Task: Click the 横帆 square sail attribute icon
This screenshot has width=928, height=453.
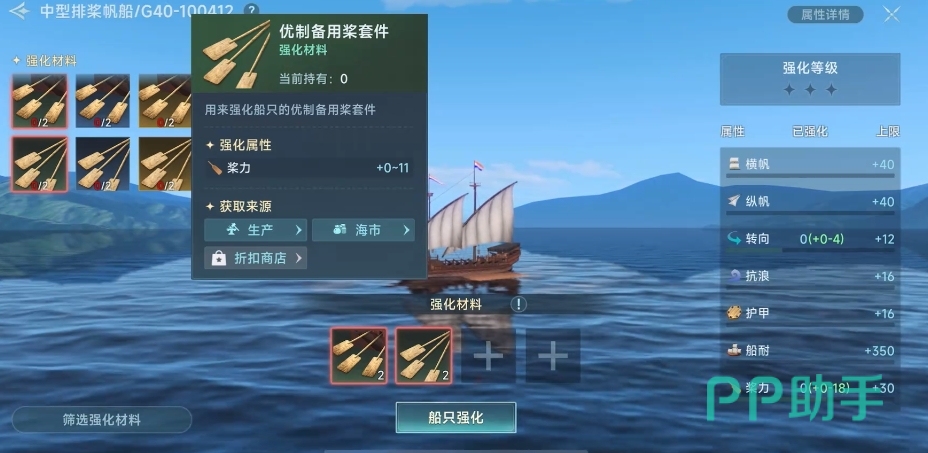Action: (734, 164)
